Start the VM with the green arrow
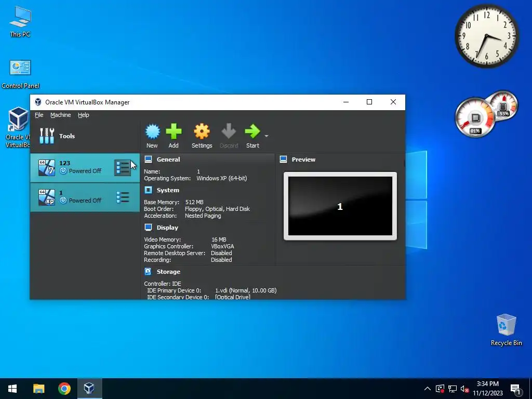532x399 pixels. click(252, 131)
